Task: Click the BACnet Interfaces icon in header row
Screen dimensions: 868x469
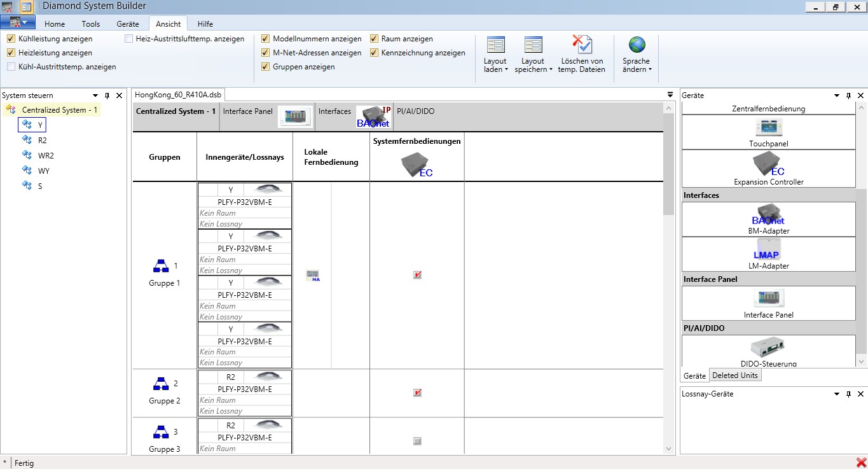Action: tap(373, 116)
